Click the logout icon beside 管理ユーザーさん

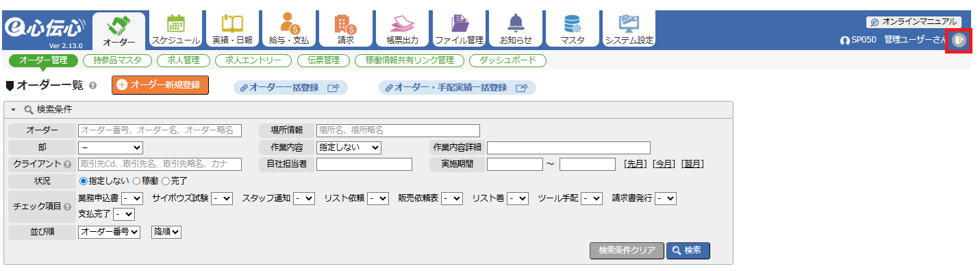point(959,40)
